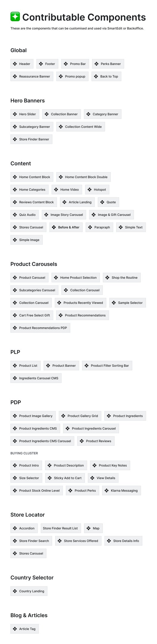Open the Country Landing component
This screenshot has height=644, width=157.
pos(29,591)
